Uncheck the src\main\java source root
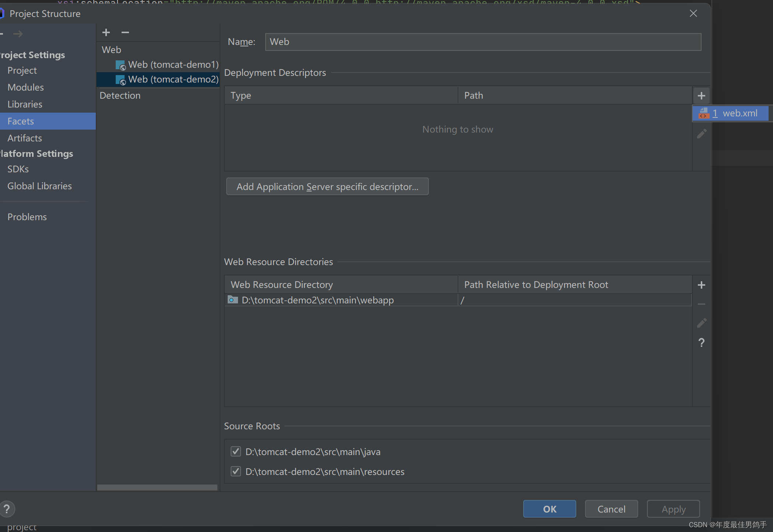The width and height of the screenshot is (773, 532). click(x=236, y=451)
